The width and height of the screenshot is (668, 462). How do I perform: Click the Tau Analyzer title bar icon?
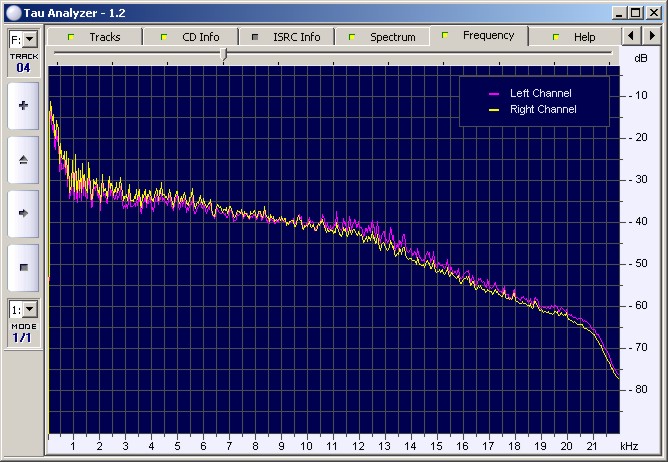[x=12, y=12]
